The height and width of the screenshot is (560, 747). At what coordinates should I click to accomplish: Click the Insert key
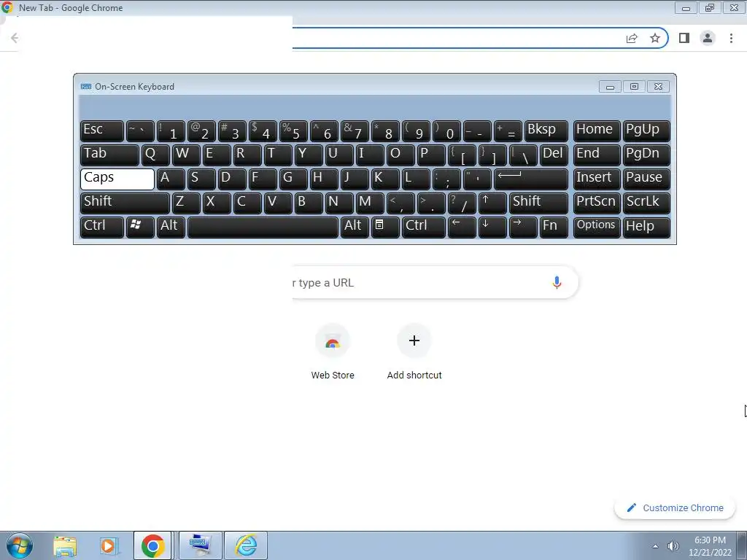click(597, 179)
